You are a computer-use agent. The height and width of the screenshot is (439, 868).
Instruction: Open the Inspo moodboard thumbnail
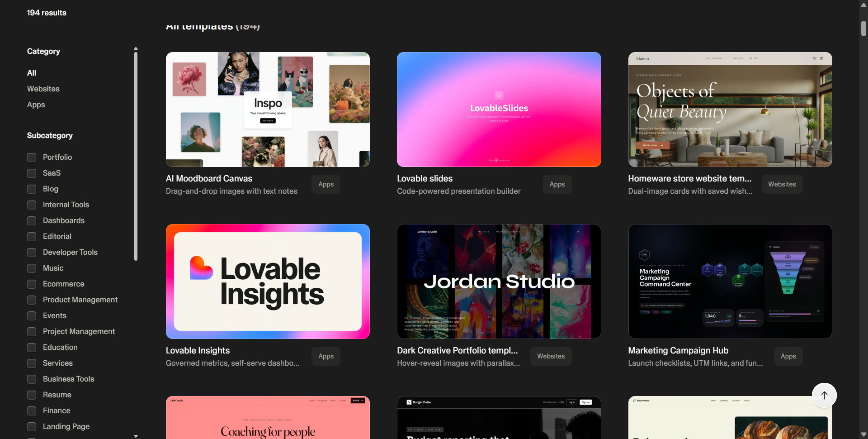pyautogui.click(x=268, y=110)
